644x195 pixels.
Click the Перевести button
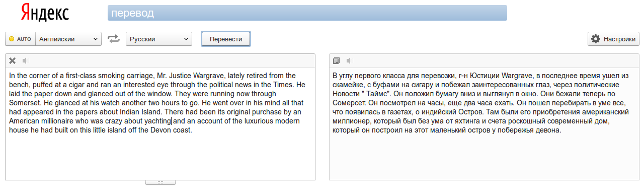(x=226, y=39)
